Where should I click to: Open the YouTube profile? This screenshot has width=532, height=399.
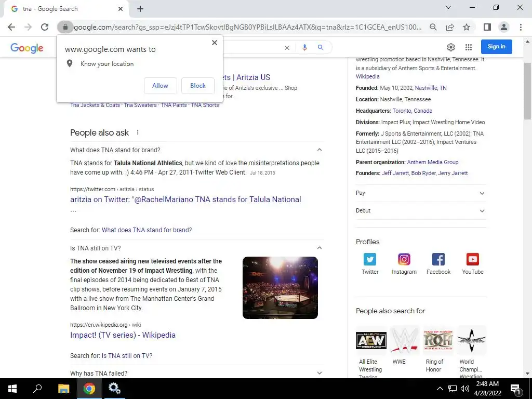[x=473, y=263]
